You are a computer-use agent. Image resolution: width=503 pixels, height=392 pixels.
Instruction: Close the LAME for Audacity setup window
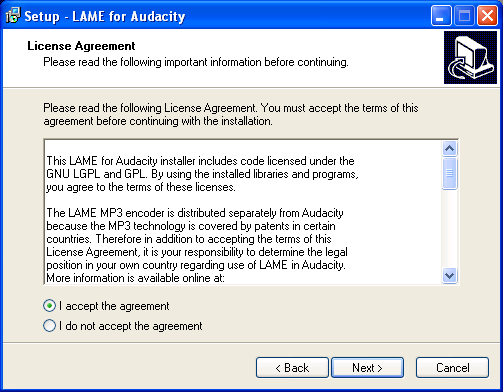click(x=487, y=16)
